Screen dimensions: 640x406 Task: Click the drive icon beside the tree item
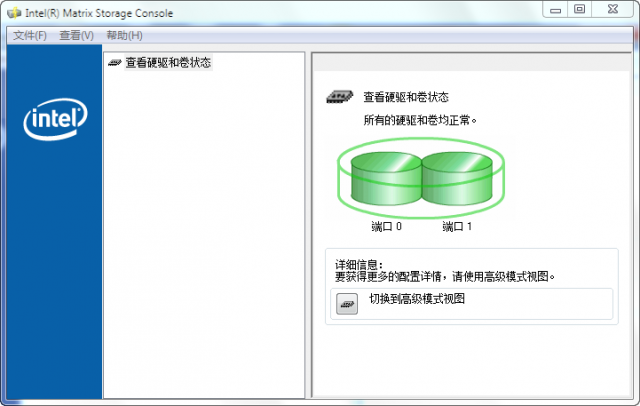115,63
